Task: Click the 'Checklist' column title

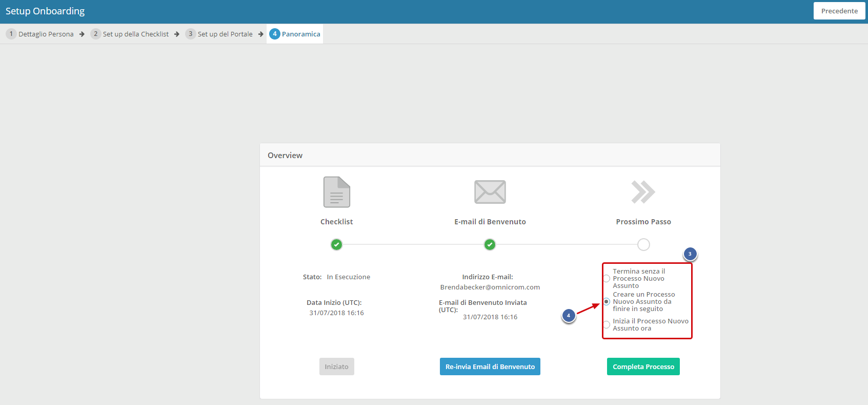Action: coord(337,222)
